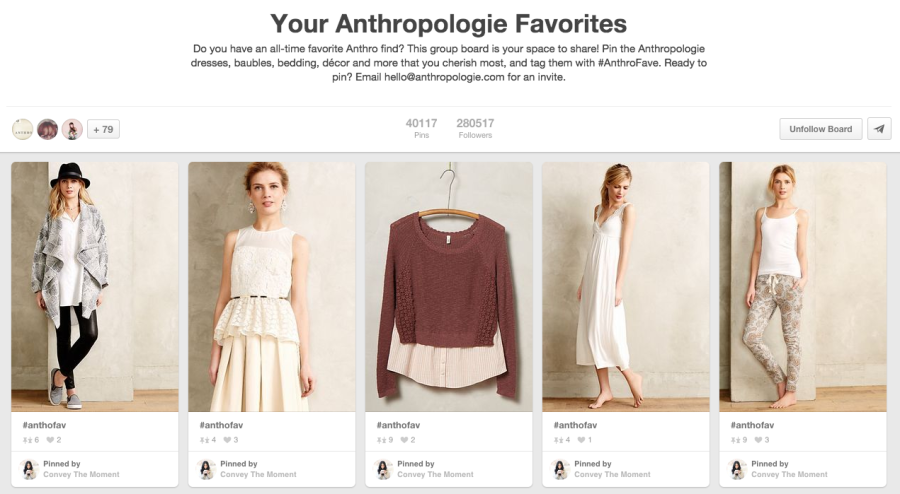Click the send board paper-plane icon

pyautogui.click(x=879, y=129)
